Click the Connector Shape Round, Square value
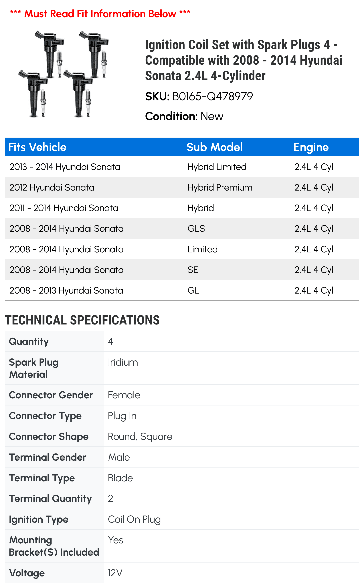This screenshot has height=588, width=364. click(x=140, y=437)
